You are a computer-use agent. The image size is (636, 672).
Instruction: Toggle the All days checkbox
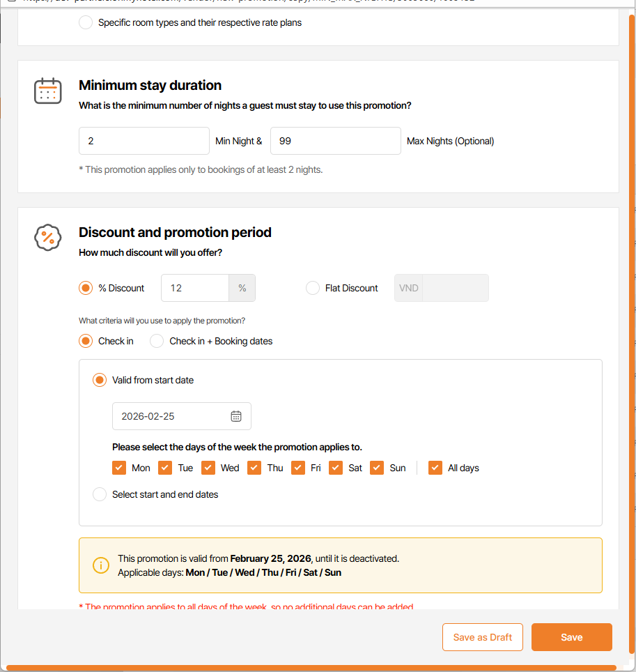point(435,468)
